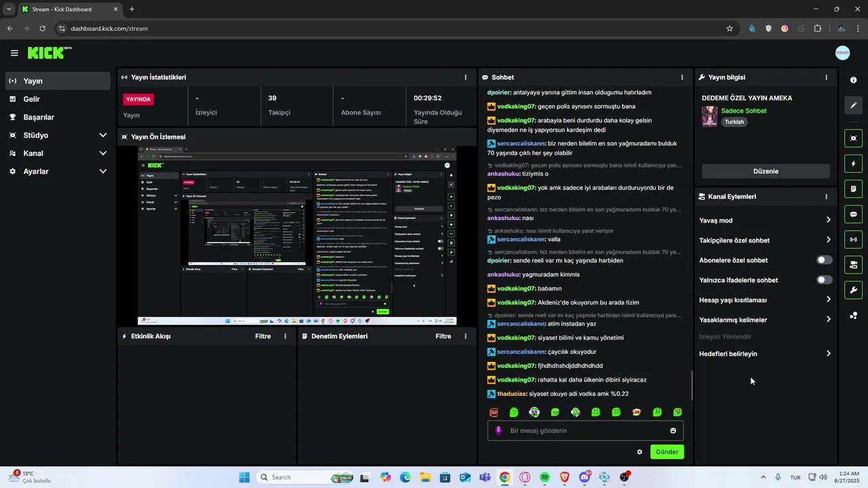The image size is (868, 488).
Task: Open Yayın bilgisi panel options menu
Action: 826,77
